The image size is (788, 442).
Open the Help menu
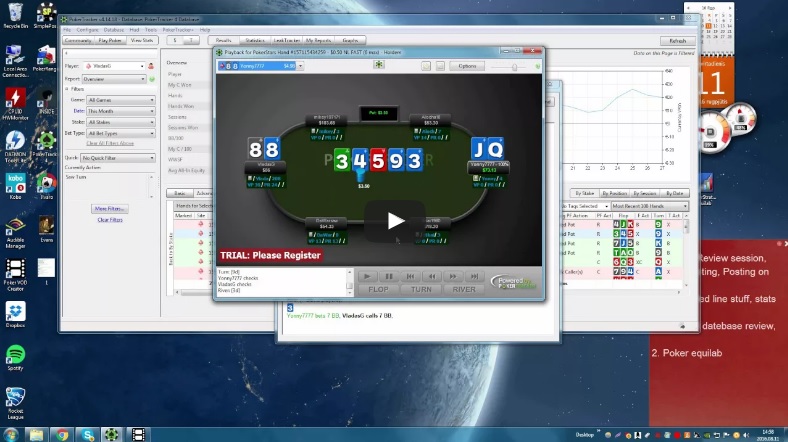205,30
